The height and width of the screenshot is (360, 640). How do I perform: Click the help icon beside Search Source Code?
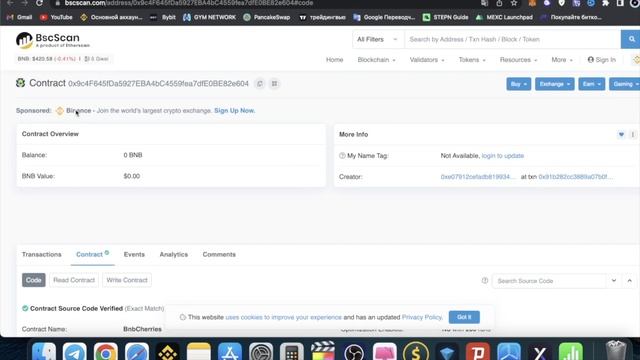(485, 280)
